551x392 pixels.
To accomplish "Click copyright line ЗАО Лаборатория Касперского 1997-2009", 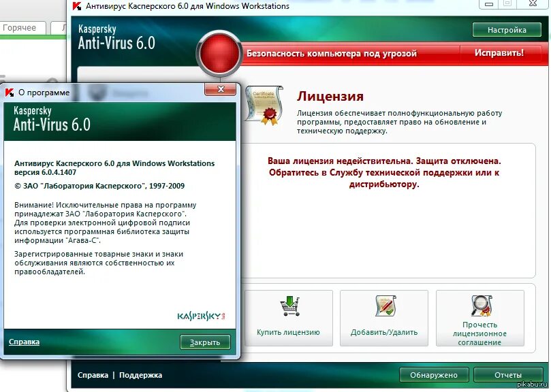I will 99,186.
